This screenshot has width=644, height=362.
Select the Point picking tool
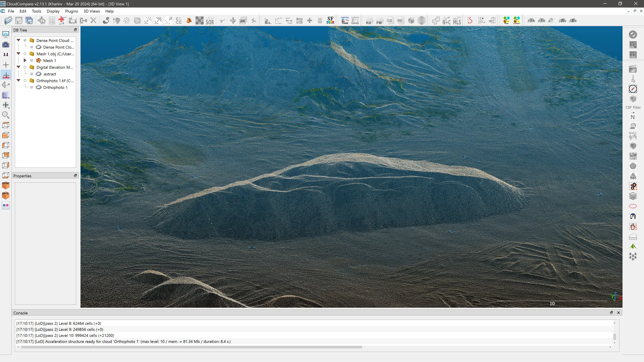tap(42, 20)
